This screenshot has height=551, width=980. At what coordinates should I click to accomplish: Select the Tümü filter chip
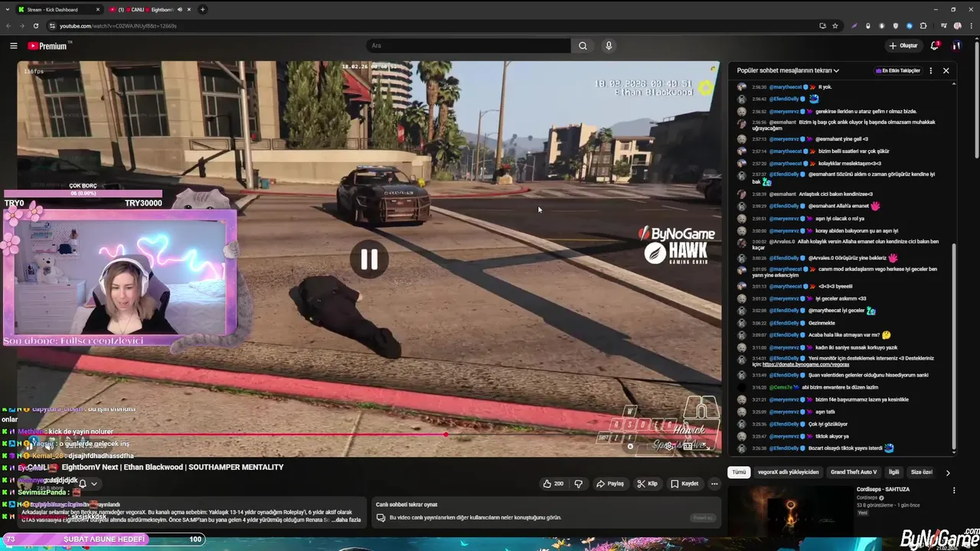[x=739, y=472]
